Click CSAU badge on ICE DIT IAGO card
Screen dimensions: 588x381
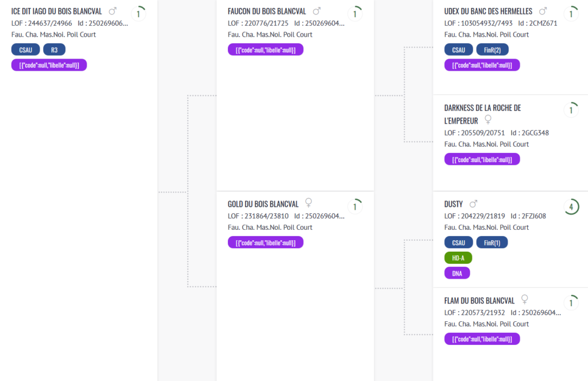coord(25,49)
